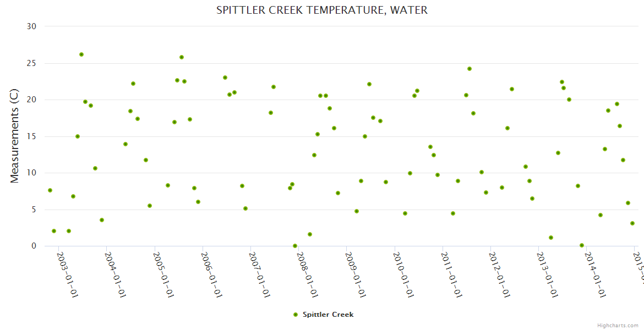Click the y-axis label 30

click(x=31, y=26)
